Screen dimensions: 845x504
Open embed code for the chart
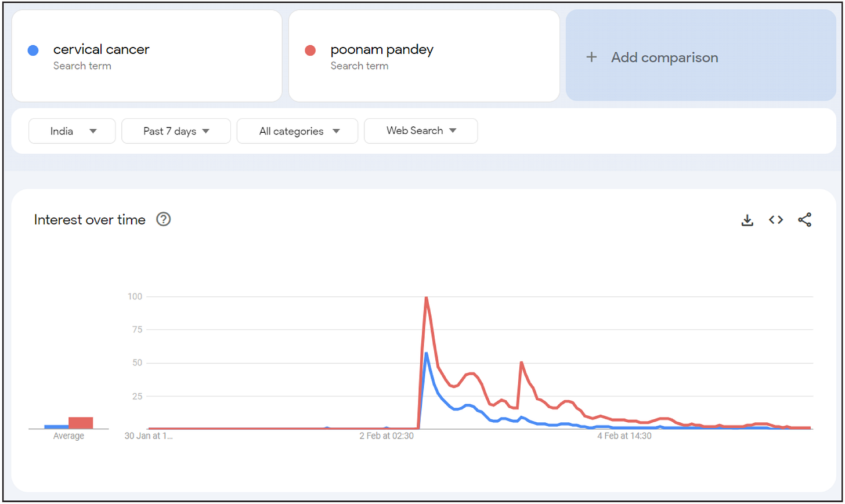tap(776, 220)
